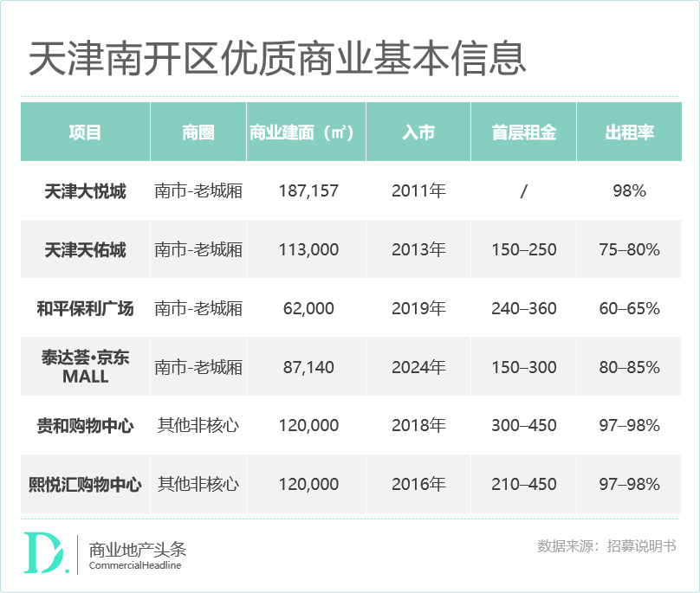
Task: Select the 和平保利广场 project cell
Action: (85, 308)
